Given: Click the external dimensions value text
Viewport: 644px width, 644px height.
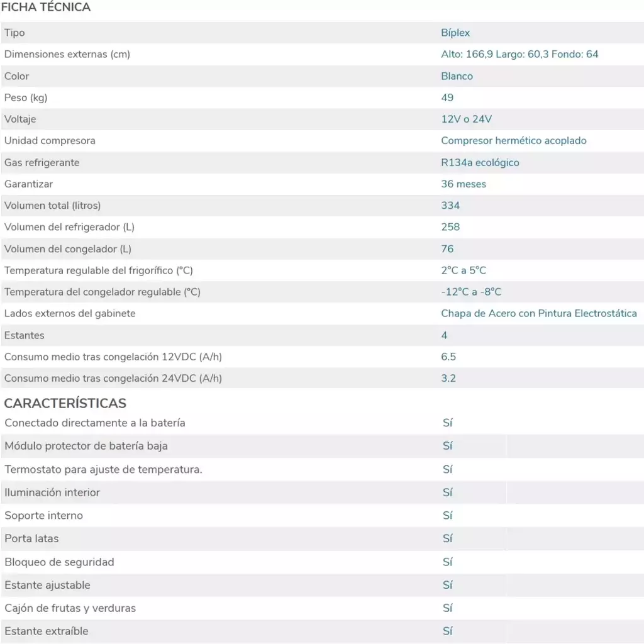Looking at the screenshot, I should 519,54.
